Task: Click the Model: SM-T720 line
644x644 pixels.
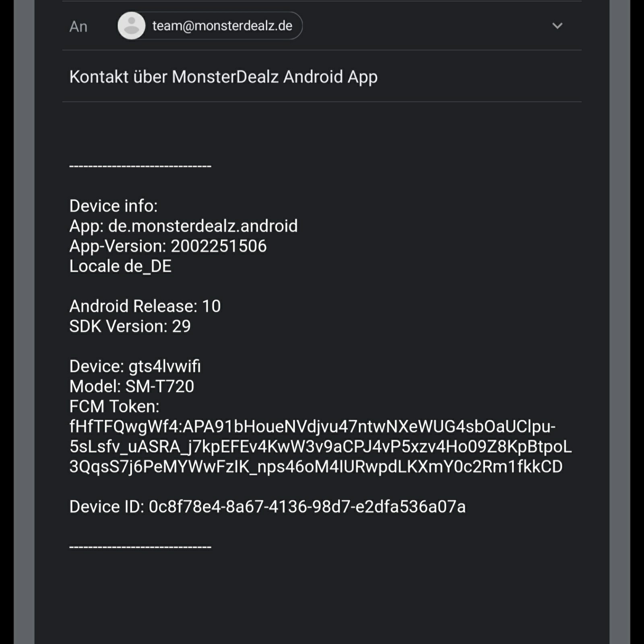Action: click(132, 386)
